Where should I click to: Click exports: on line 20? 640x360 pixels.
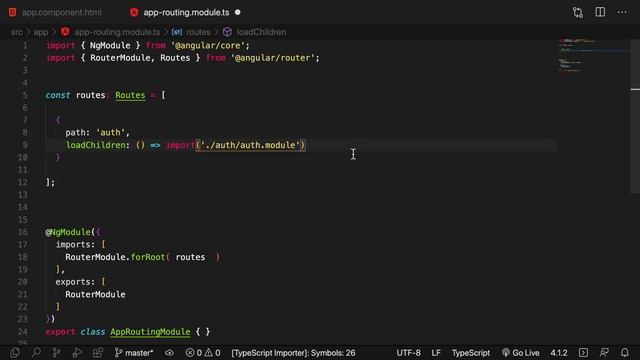[76, 282]
